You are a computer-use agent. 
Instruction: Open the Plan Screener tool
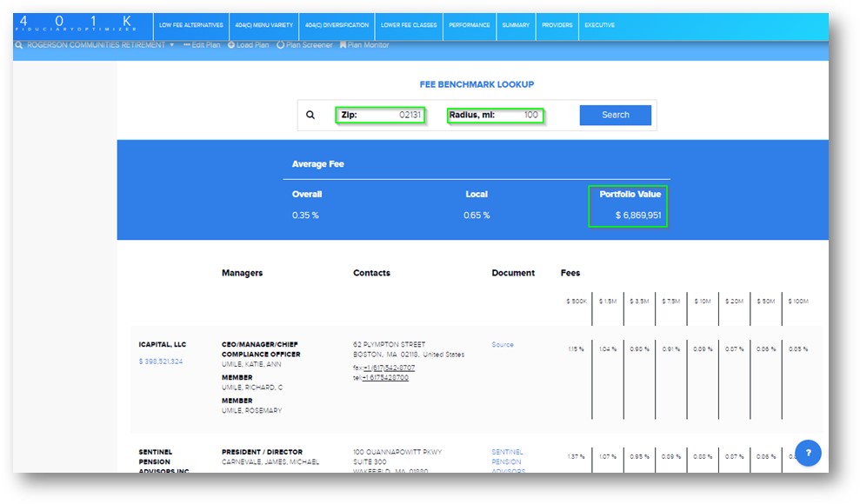click(304, 45)
